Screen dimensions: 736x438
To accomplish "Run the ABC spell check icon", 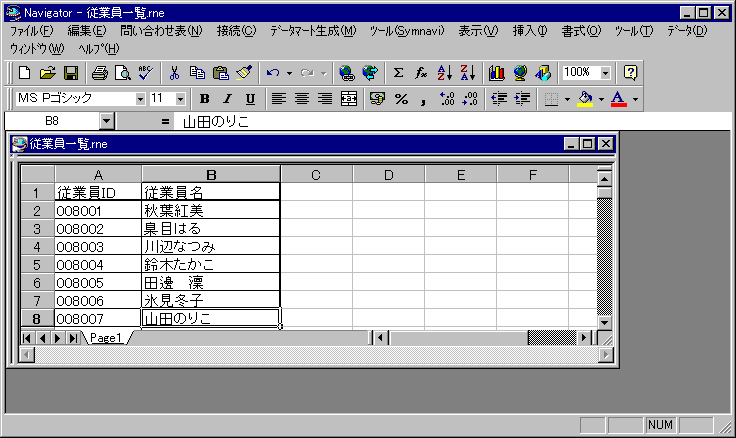I will point(146,73).
